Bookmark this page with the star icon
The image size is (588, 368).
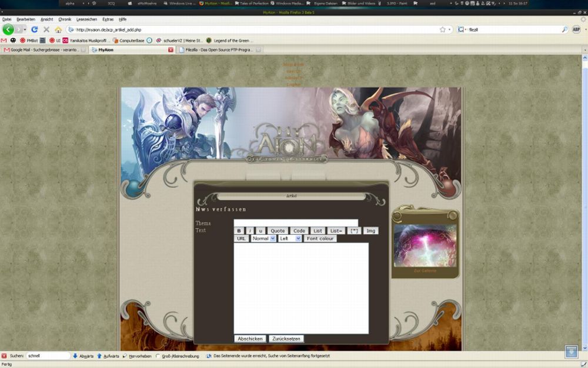coord(442,29)
